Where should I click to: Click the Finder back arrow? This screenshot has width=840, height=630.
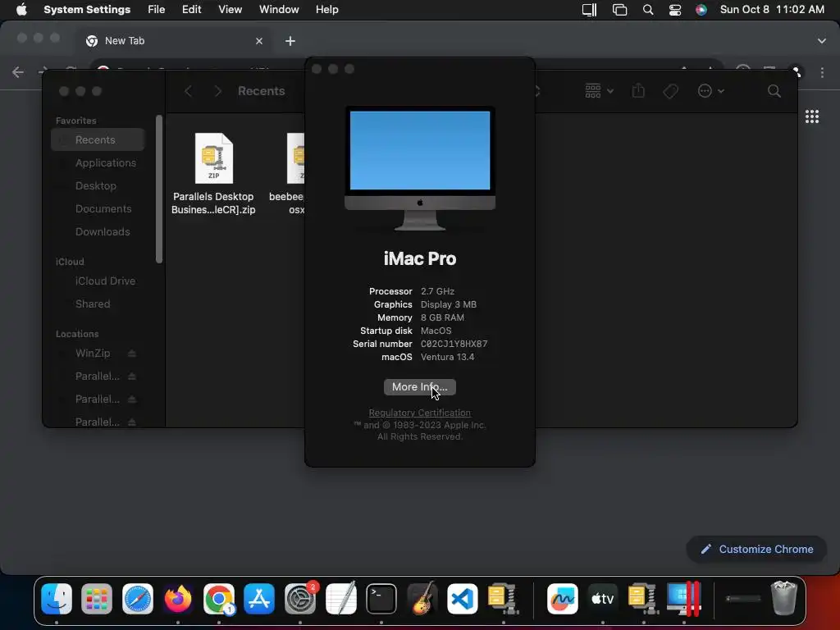(188, 91)
